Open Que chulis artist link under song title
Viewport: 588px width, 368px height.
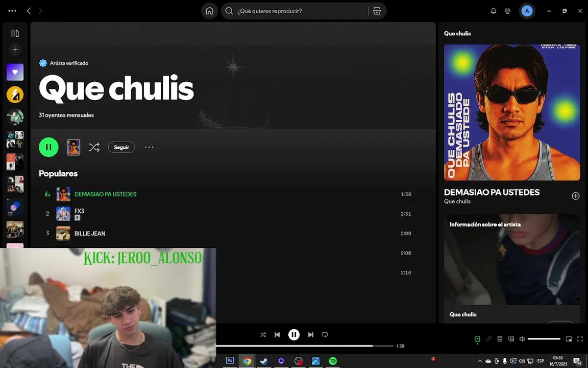(457, 201)
